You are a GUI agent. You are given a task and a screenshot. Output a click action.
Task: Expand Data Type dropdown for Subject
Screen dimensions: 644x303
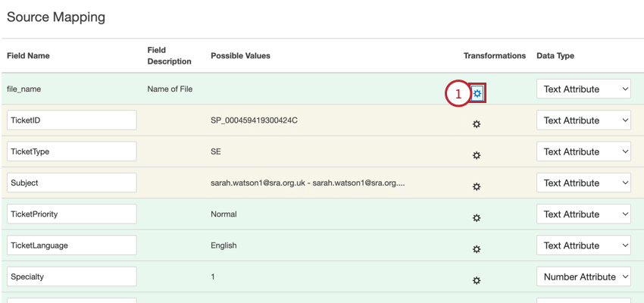pos(583,183)
